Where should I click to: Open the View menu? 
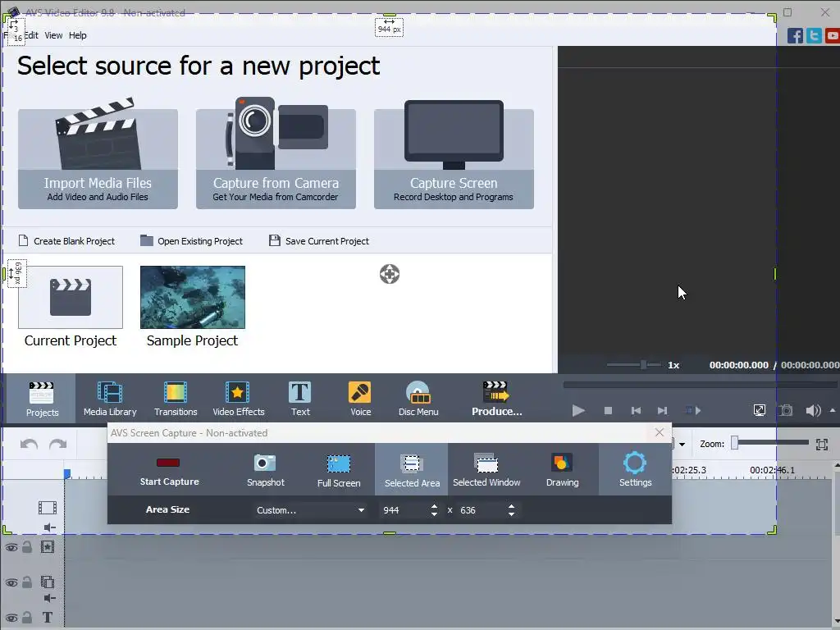pos(53,35)
